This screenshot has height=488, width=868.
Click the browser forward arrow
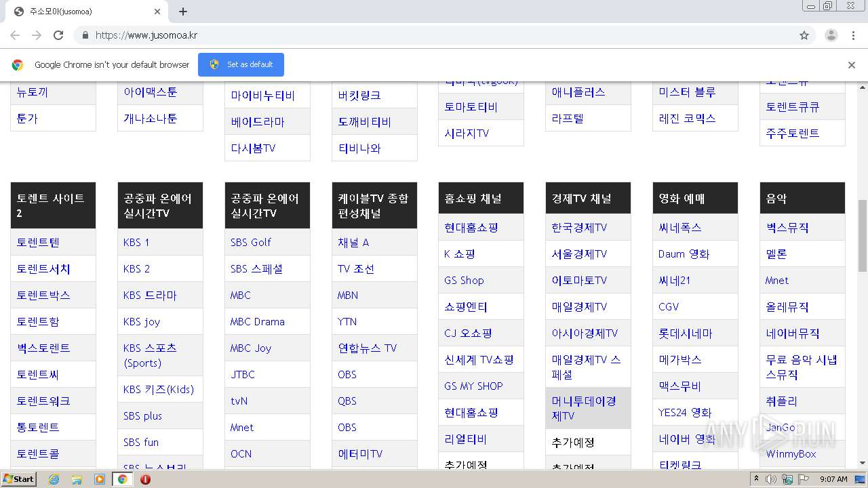(37, 35)
